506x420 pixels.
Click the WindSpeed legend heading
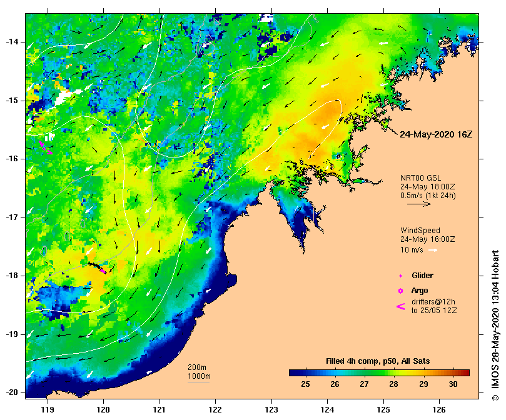click(x=420, y=231)
